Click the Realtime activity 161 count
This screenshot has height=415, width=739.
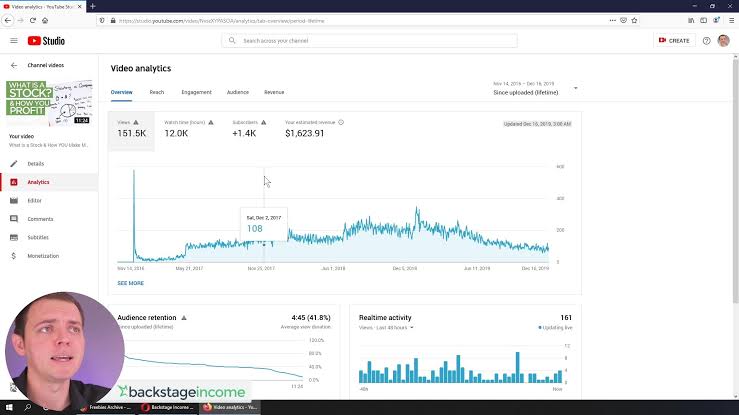(566, 318)
